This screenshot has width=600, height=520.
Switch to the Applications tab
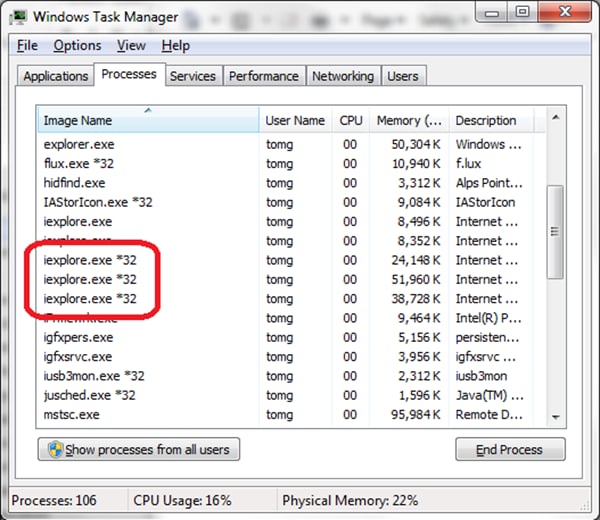pos(55,76)
